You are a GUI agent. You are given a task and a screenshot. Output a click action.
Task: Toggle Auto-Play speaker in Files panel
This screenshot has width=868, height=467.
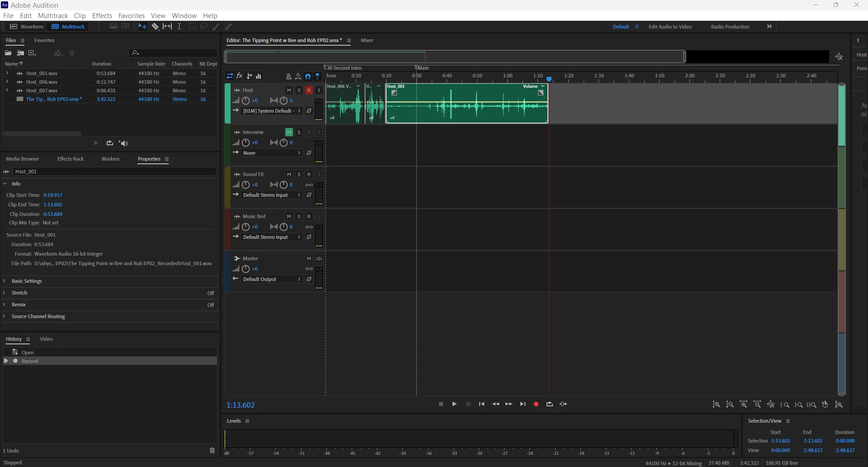pos(123,143)
